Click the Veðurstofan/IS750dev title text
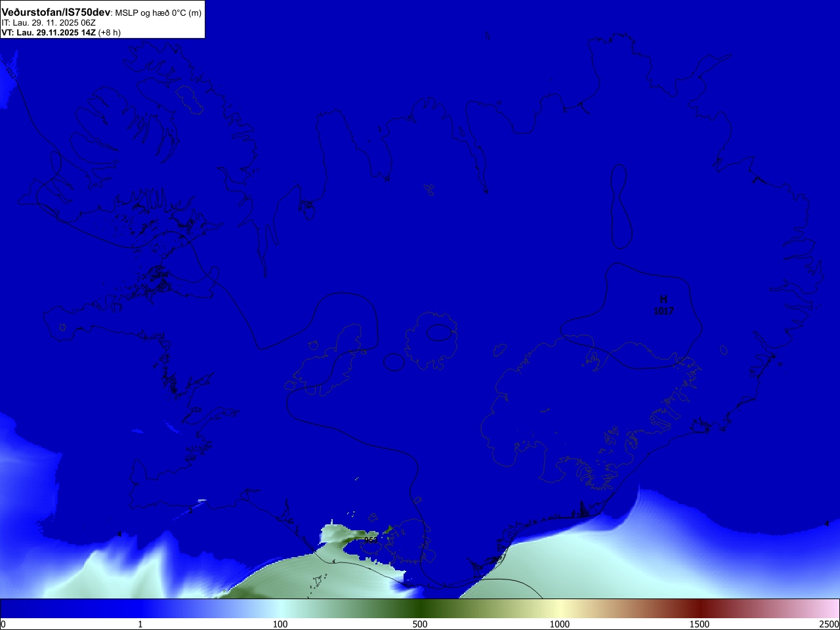 [56, 12]
